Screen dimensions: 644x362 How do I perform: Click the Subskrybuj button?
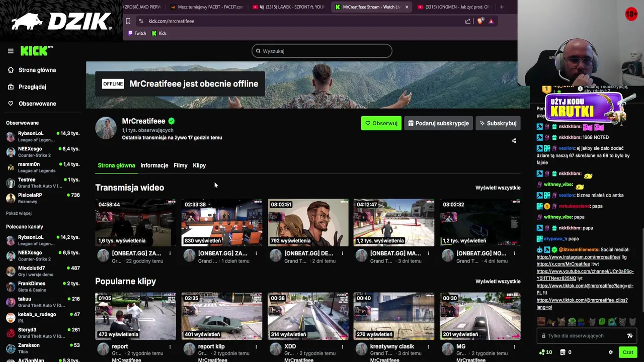[x=498, y=123]
